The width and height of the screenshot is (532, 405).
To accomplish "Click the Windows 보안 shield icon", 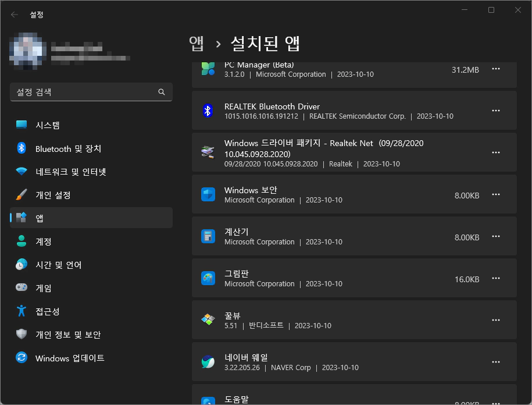I will click(x=208, y=194).
